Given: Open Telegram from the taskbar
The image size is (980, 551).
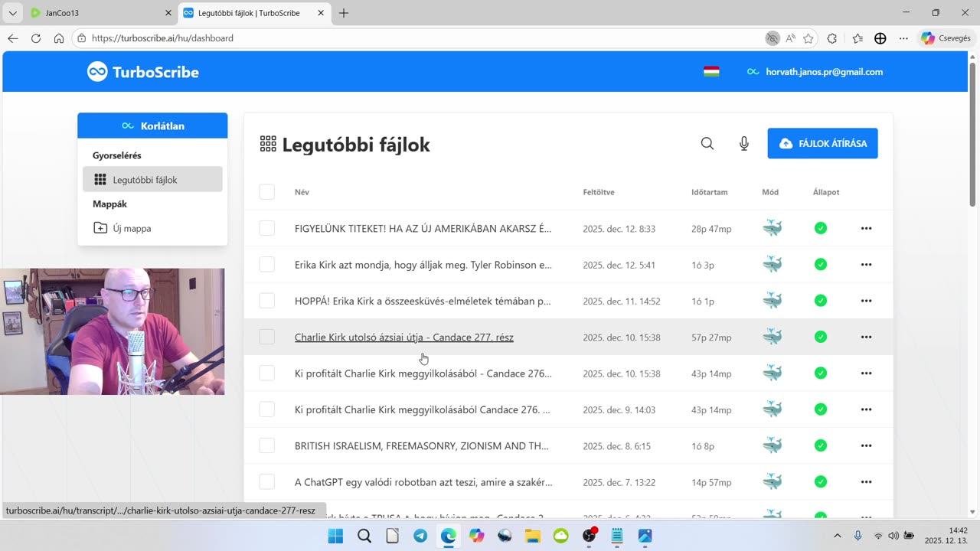Looking at the screenshot, I should click(420, 536).
